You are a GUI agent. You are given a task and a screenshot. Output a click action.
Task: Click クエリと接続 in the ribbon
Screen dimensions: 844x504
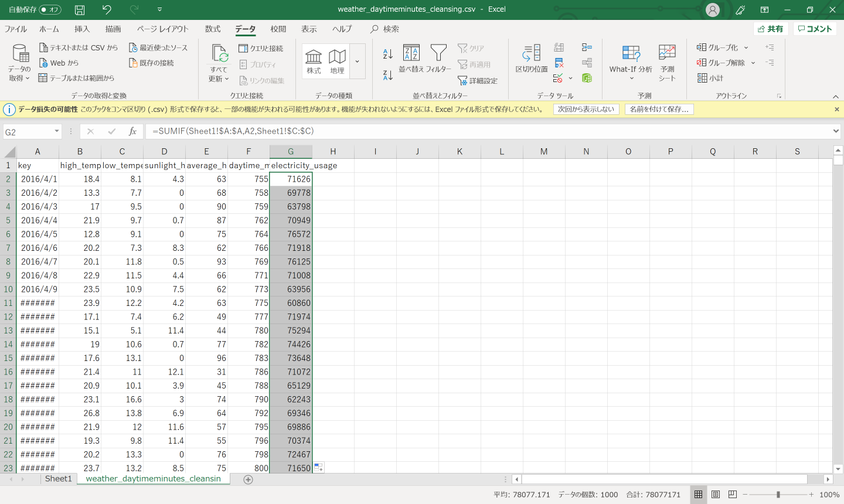click(x=261, y=48)
